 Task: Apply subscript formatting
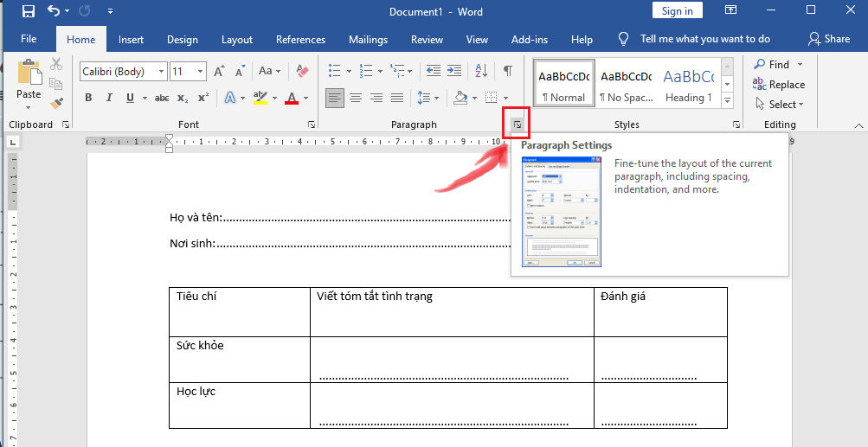tap(183, 98)
